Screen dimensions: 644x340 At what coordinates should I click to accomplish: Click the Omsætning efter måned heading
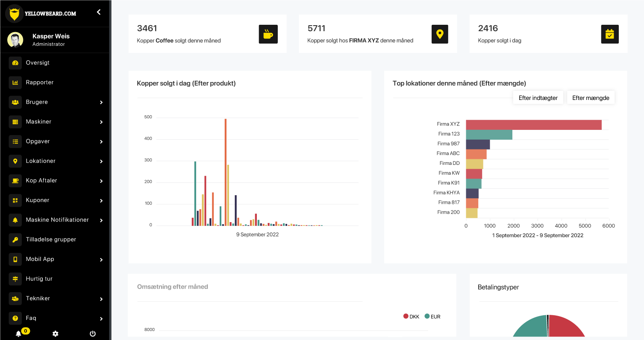pyautogui.click(x=173, y=287)
